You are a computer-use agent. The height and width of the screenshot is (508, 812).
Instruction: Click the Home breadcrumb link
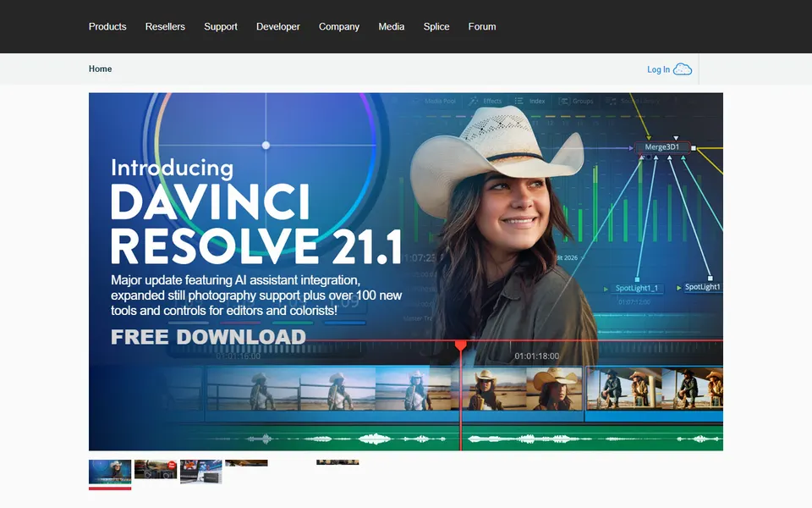point(100,69)
